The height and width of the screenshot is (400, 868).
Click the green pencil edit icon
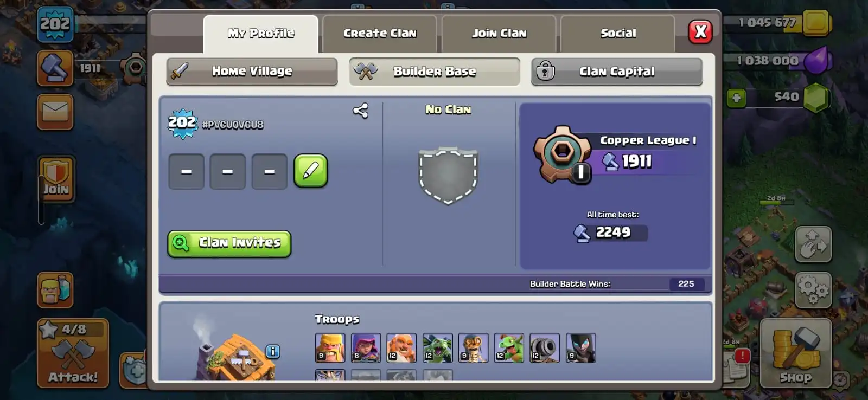pos(311,171)
